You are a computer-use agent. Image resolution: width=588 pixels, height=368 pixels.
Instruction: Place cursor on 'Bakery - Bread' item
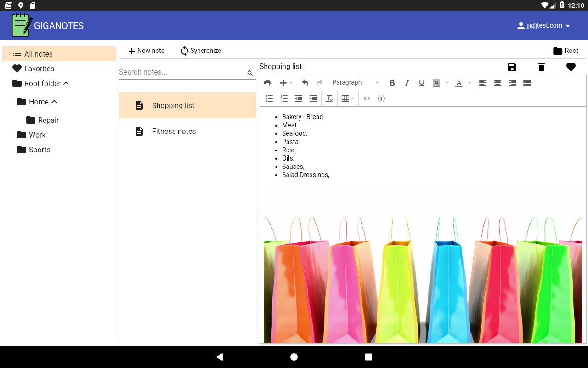coord(302,117)
